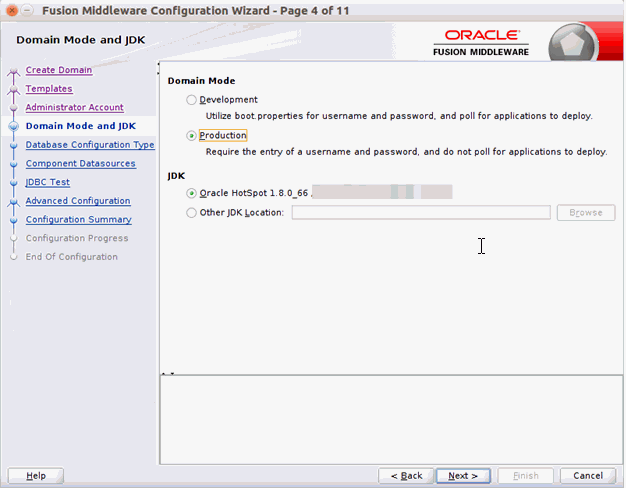The height and width of the screenshot is (488, 626).
Task: Click the Finish button
Action: click(525, 476)
